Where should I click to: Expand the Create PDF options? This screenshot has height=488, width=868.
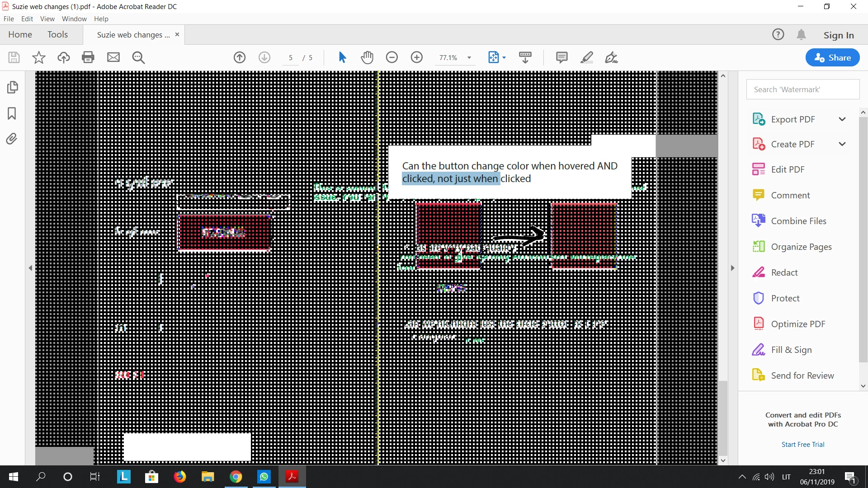tap(842, 144)
